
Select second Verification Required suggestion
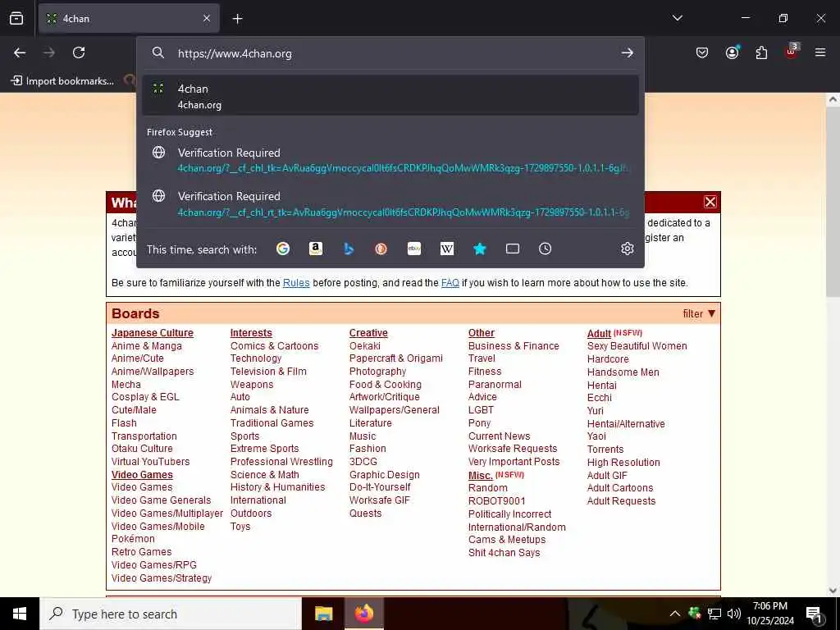390,203
